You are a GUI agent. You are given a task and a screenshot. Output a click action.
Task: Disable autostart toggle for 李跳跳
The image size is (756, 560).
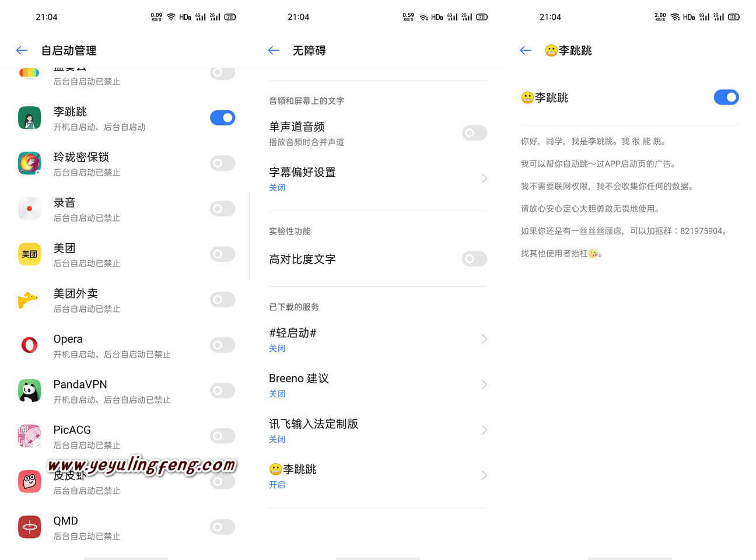[223, 118]
